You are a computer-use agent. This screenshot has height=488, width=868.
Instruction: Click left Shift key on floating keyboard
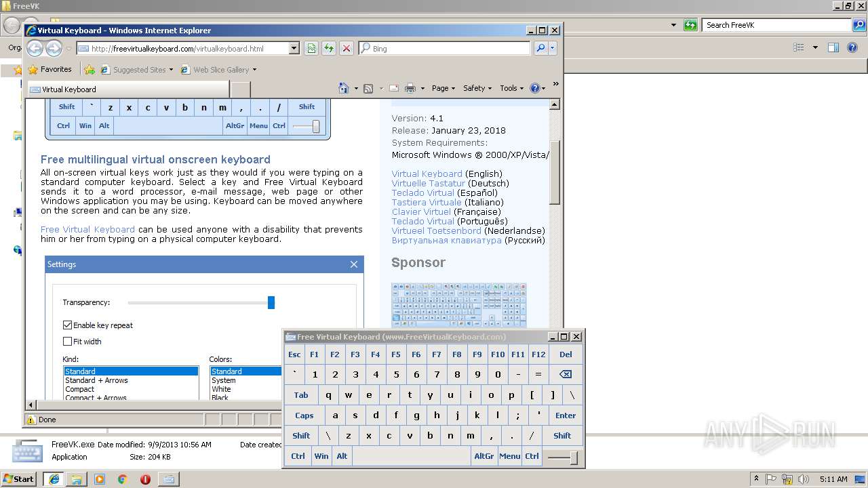tap(301, 436)
